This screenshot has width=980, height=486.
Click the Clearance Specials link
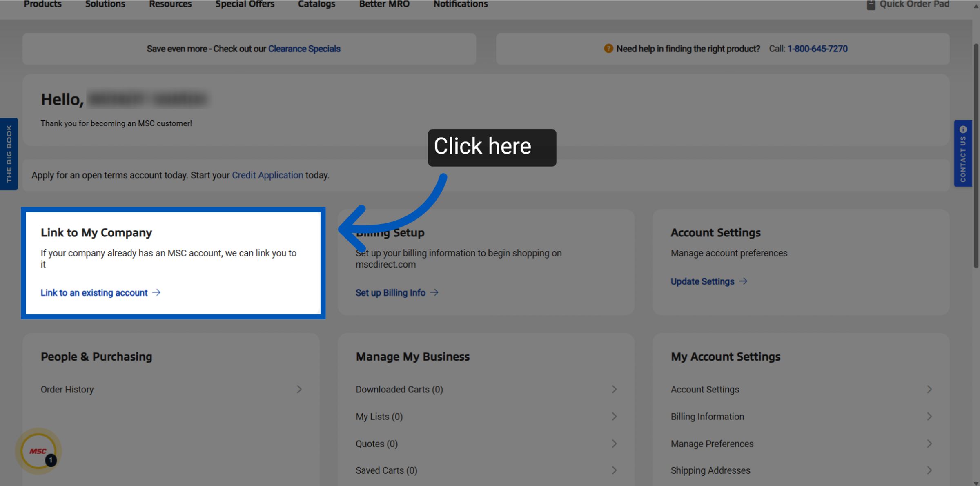[x=304, y=49]
